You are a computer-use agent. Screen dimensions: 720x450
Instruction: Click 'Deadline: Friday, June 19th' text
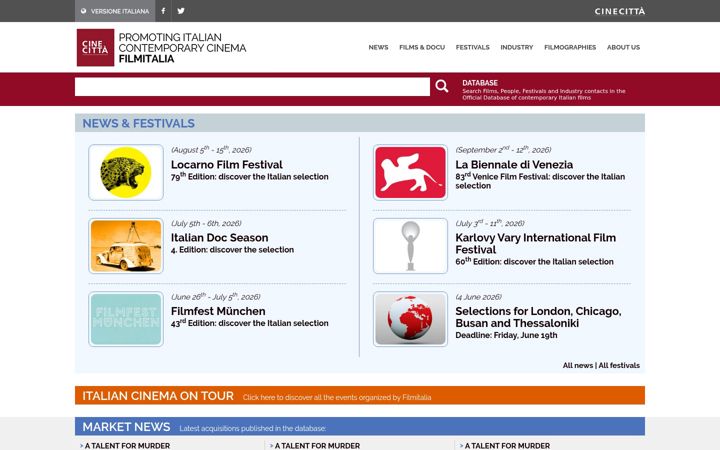506,335
